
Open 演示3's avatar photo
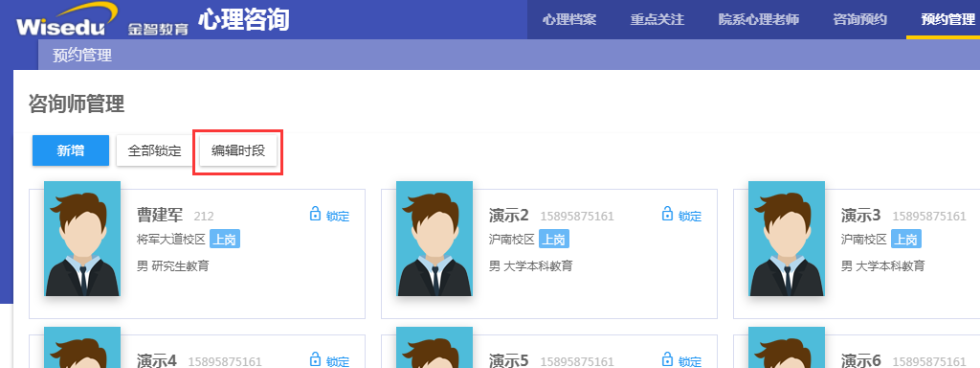click(x=787, y=239)
